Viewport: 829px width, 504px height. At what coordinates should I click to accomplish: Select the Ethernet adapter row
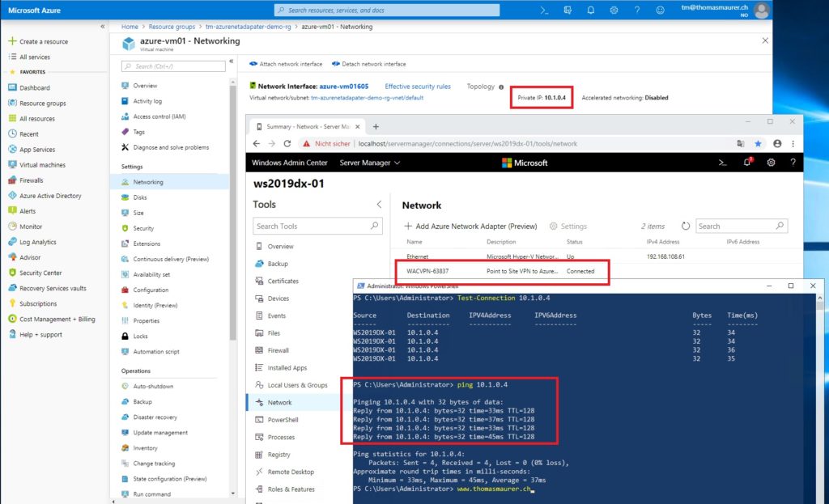pyautogui.click(x=597, y=256)
